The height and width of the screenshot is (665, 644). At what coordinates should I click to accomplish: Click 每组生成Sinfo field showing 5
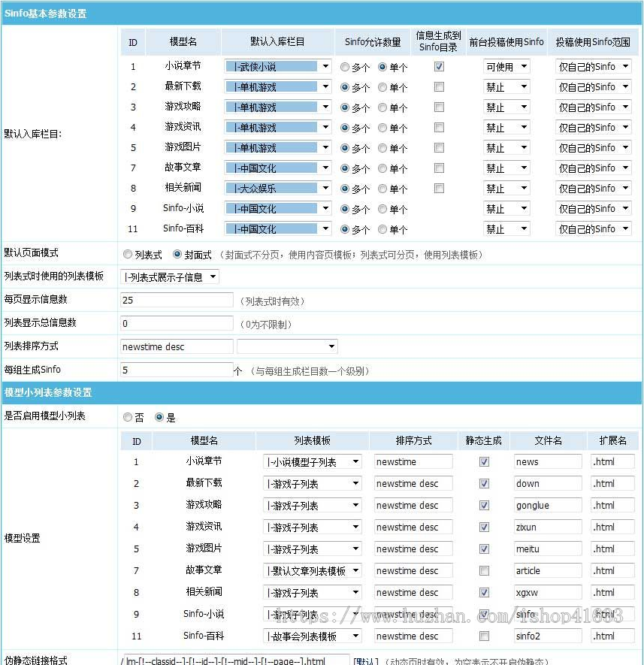coord(177,370)
